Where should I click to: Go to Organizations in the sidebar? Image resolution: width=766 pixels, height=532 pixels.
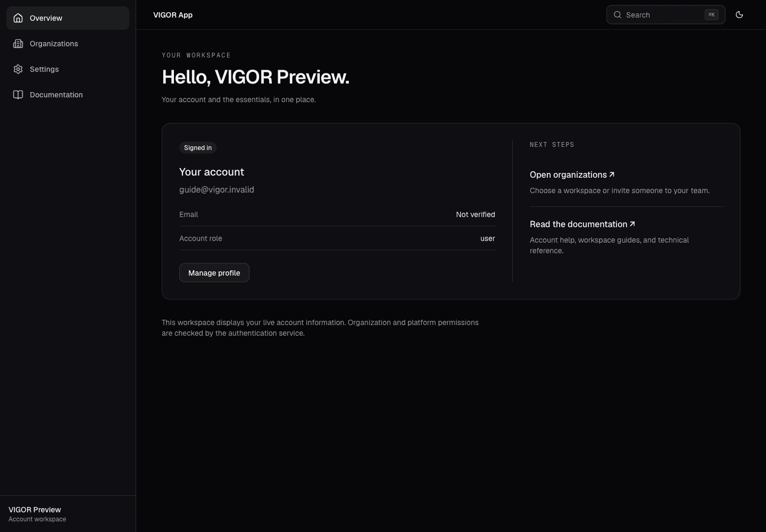68,44
